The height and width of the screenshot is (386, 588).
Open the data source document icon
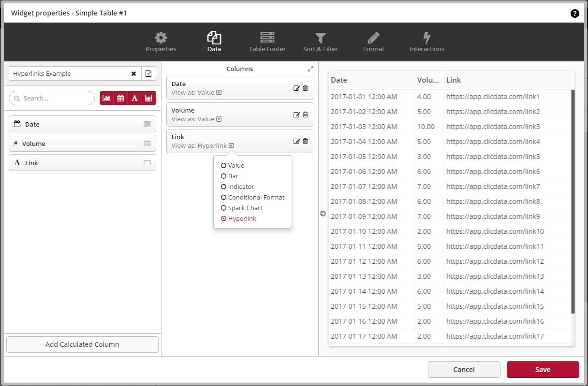point(148,74)
